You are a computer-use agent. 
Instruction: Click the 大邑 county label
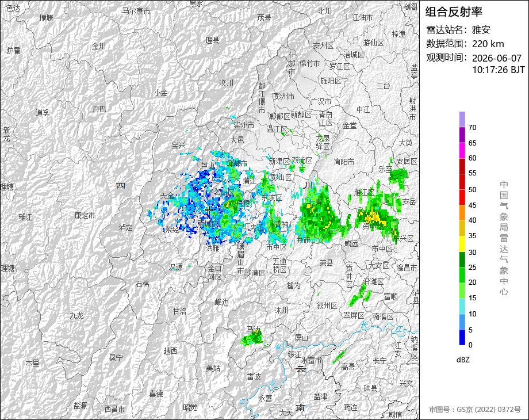point(237,140)
